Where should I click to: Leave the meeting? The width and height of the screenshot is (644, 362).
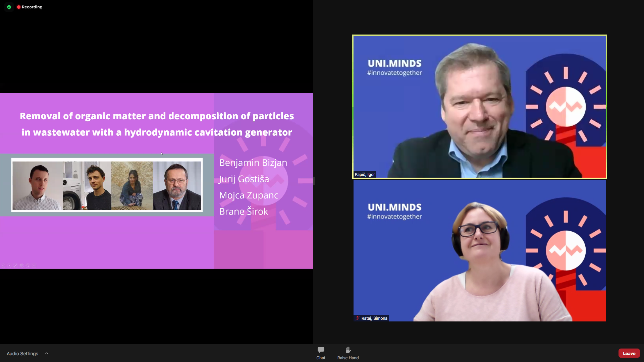(x=629, y=353)
